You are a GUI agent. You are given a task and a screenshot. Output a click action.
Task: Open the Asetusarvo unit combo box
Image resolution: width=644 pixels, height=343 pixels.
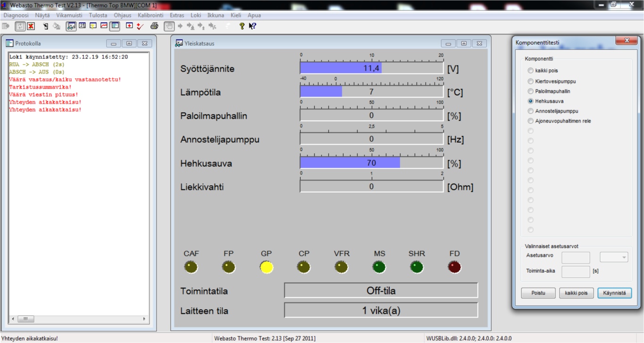(614, 257)
